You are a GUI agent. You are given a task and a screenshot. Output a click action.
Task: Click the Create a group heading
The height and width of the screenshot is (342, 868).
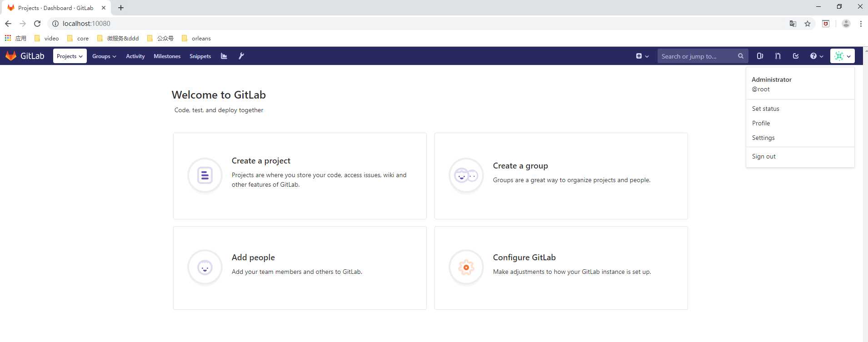tap(520, 166)
